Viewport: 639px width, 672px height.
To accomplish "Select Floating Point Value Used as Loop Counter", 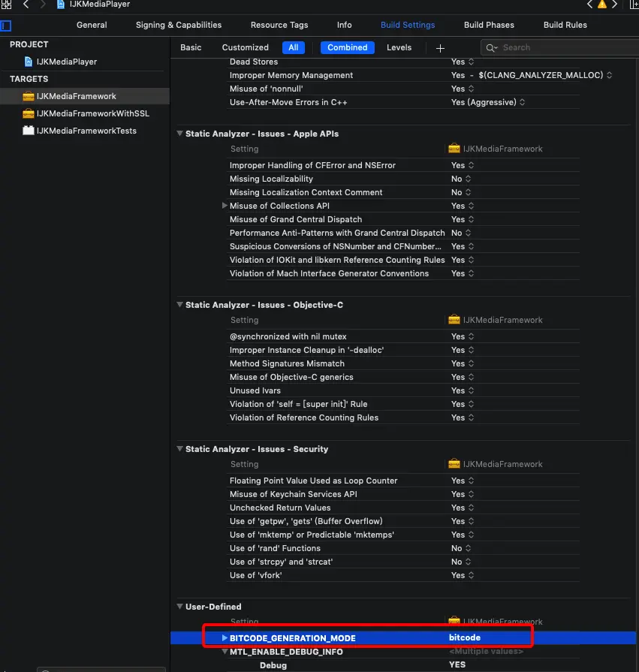I will [313, 481].
